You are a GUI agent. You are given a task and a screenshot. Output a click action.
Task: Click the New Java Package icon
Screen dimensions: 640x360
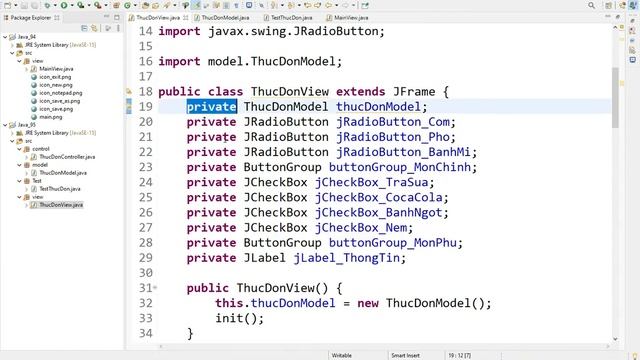pyautogui.click(x=116, y=5)
